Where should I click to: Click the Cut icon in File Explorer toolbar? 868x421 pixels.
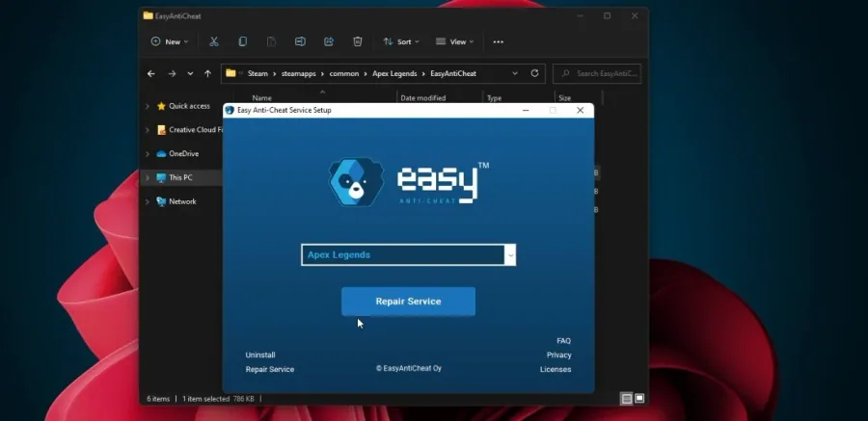pyautogui.click(x=214, y=41)
